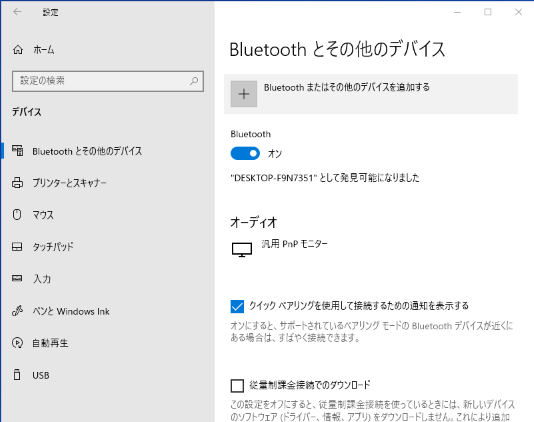The width and height of the screenshot is (534, 422).
Task: Click Bluetooth またはその他のデバイスを追加する button
Action: [371, 94]
